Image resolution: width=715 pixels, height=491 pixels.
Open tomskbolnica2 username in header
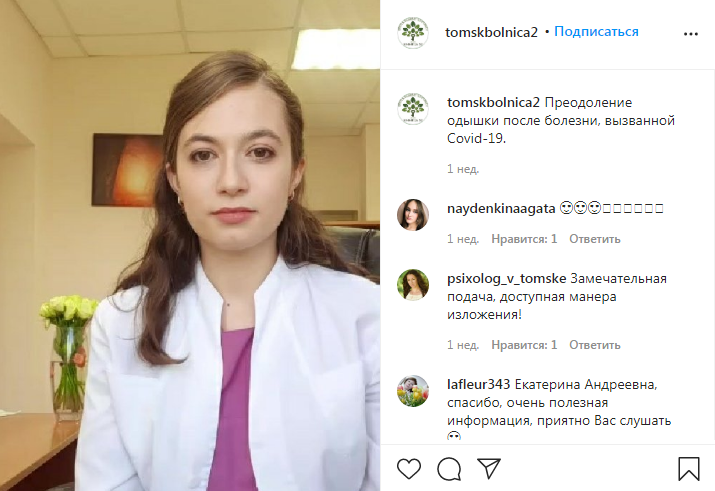pyautogui.click(x=491, y=32)
